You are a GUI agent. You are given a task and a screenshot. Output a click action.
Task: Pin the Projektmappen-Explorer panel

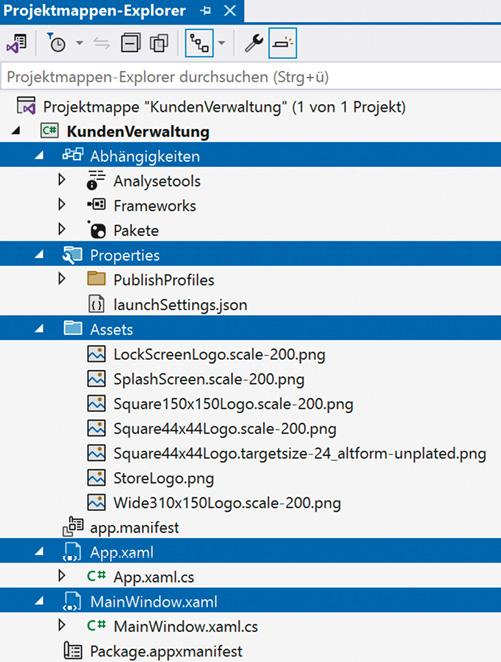coord(205,11)
